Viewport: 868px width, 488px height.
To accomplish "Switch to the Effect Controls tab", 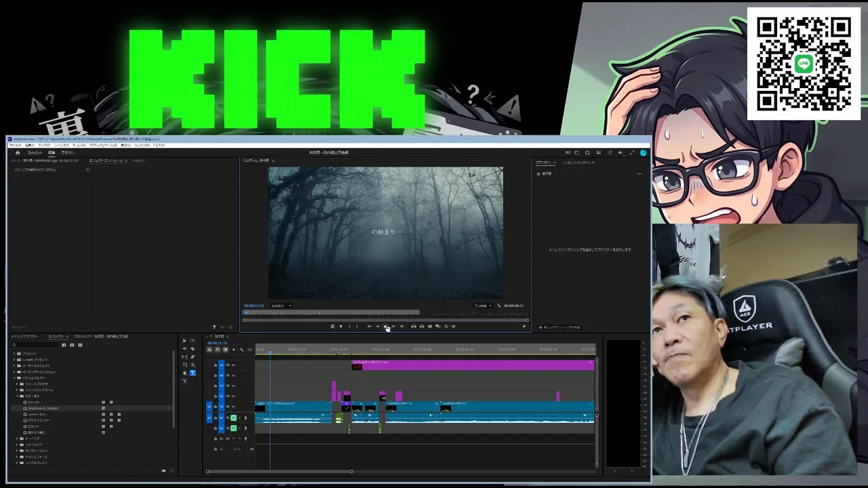I will click(x=106, y=161).
